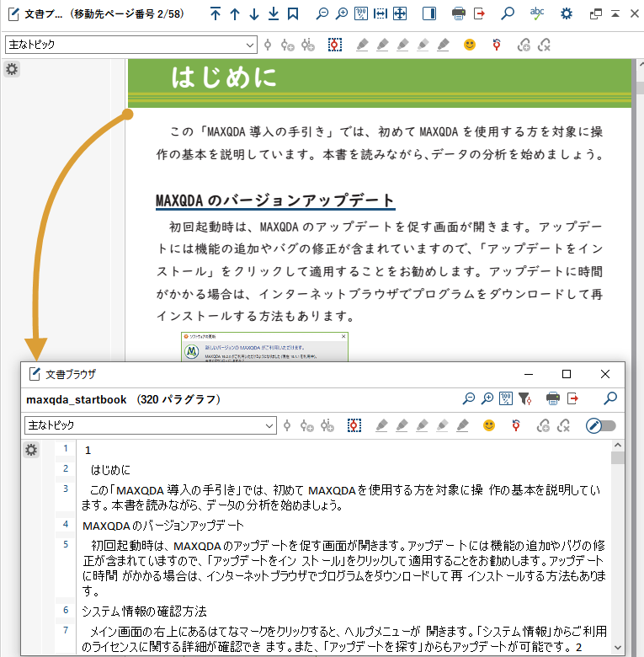Image resolution: width=644 pixels, height=657 pixels.
Task: Click code segment icon in lower window
Action: coord(287,426)
